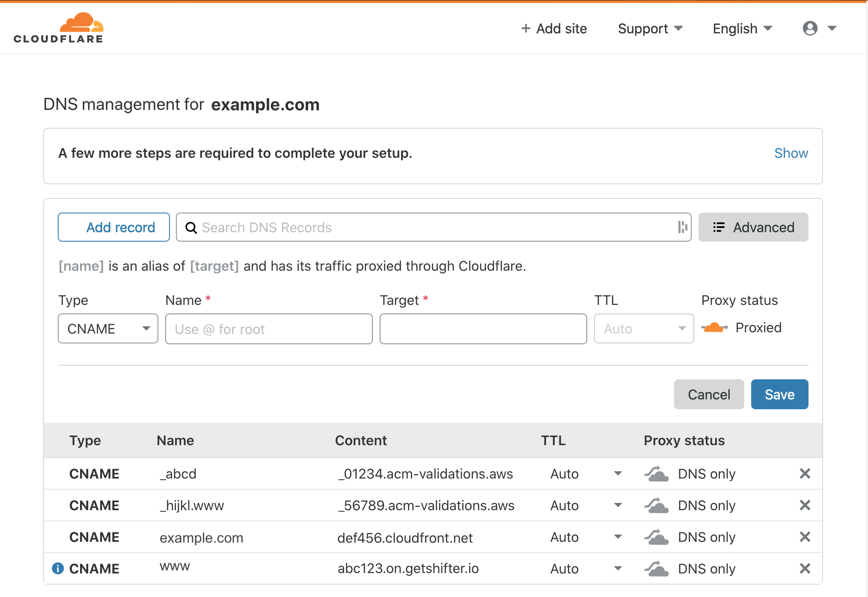The height and width of the screenshot is (597, 868).
Task: Click the info icon on www record
Action: pos(58,568)
